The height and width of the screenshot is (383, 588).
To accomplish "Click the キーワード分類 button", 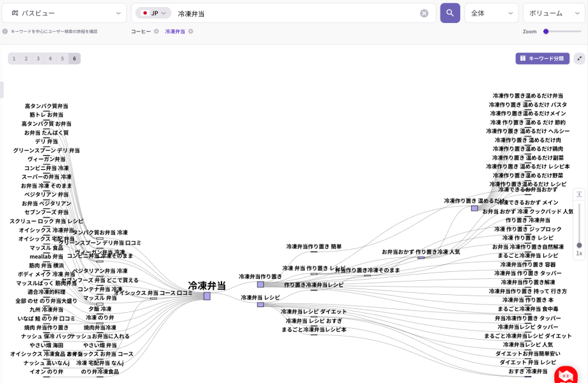I will (542, 58).
